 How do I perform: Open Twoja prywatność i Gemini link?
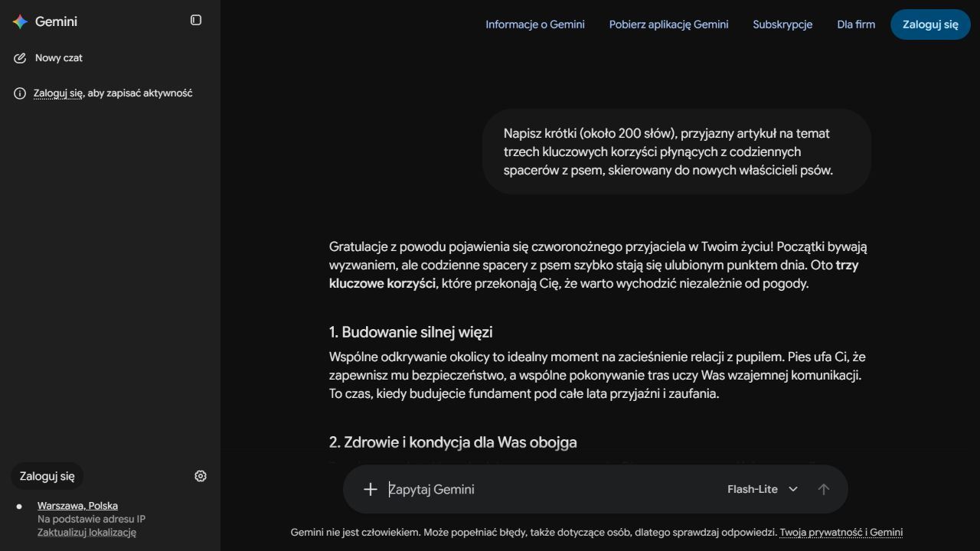[841, 533]
